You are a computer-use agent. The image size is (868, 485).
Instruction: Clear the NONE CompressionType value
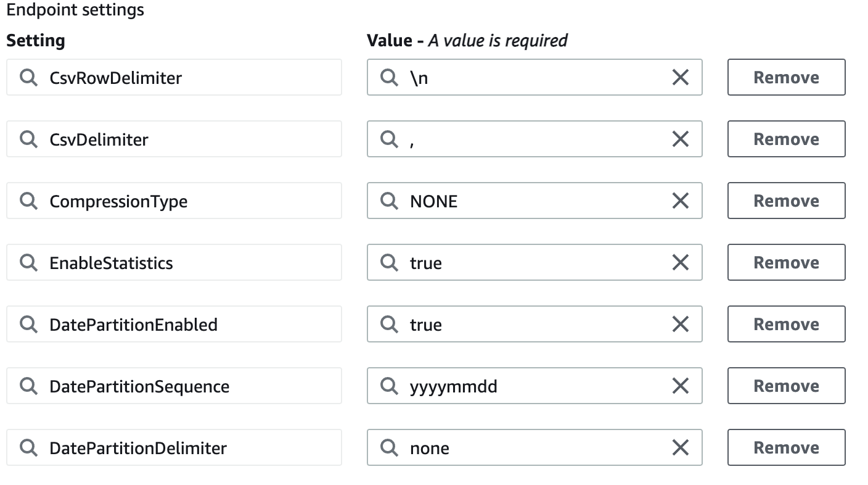680,201
